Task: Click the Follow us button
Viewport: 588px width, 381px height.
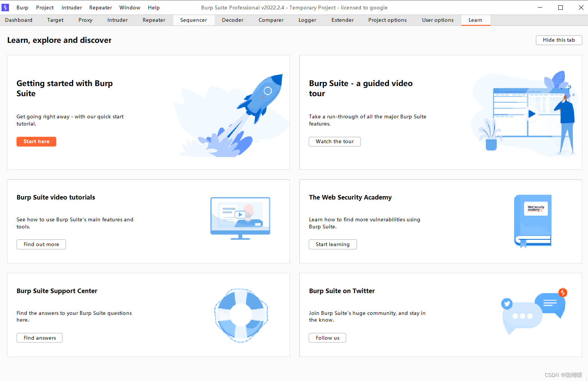Action: coord(327,338)
